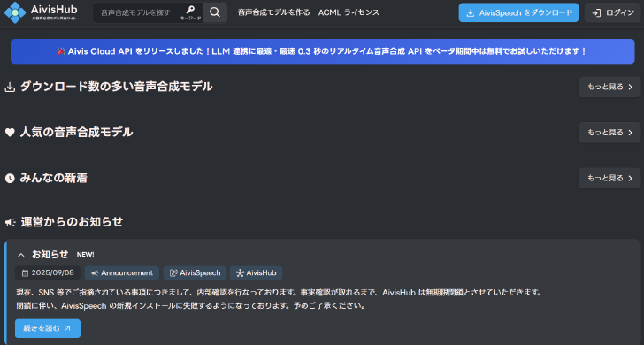Focus the voice synthesis model search field
The image size is (644, 345).
(x=135, y=12)
